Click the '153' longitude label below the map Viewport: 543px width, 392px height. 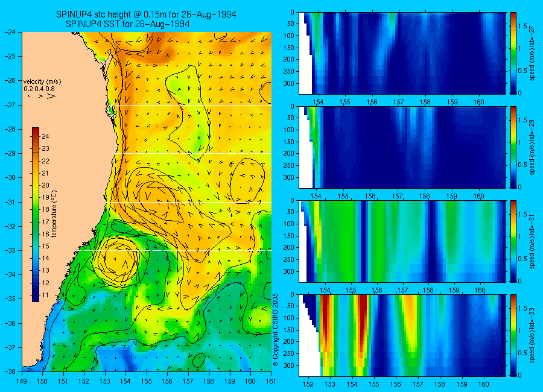pyautogui.click(x=105, y=381)
